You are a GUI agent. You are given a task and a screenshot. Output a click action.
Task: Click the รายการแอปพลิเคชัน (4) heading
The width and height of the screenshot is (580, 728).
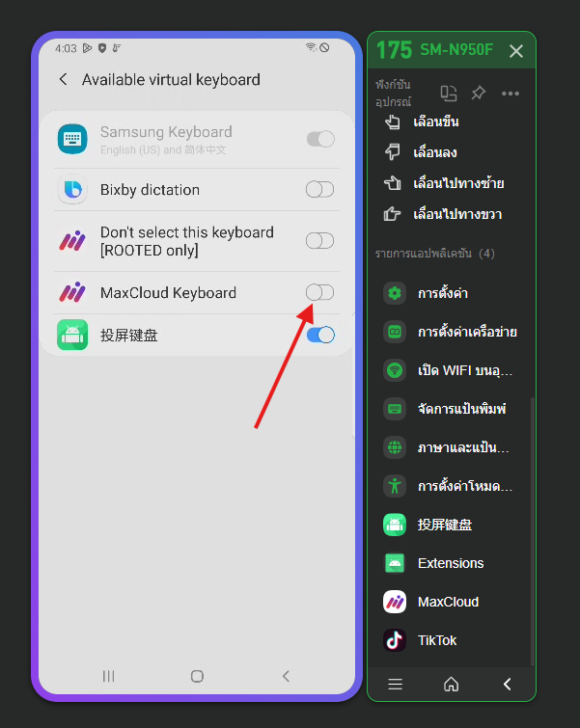434,254
